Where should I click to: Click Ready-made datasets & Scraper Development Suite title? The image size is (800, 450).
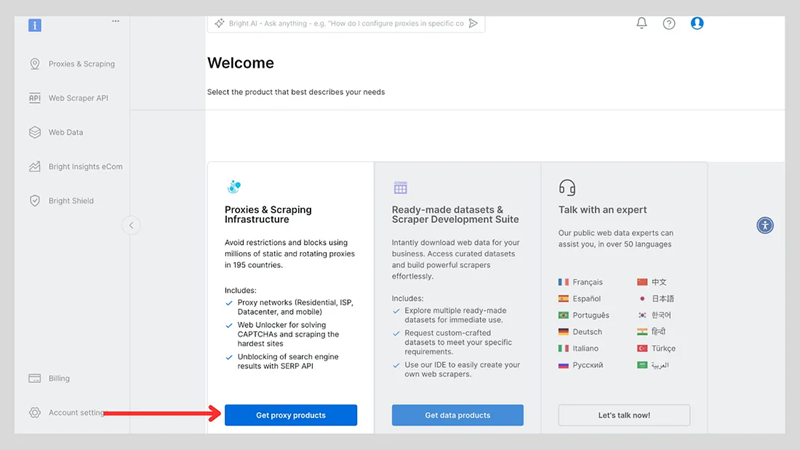(x=455, y=214)
